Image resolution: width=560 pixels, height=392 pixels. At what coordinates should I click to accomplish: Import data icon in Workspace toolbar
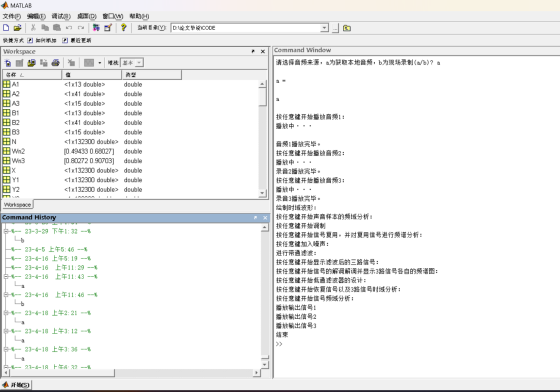point(31,63)
